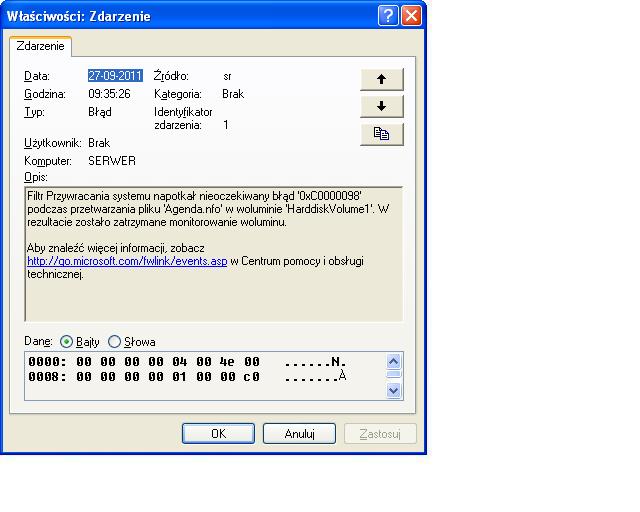
Task: Select the Słowa radio button
Action: 114,342
